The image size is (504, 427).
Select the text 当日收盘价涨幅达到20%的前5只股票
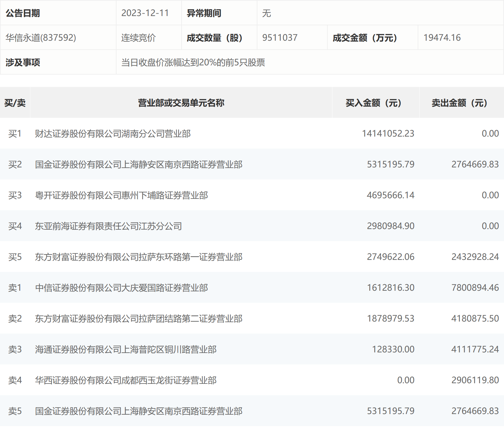[x=193, y=62]
